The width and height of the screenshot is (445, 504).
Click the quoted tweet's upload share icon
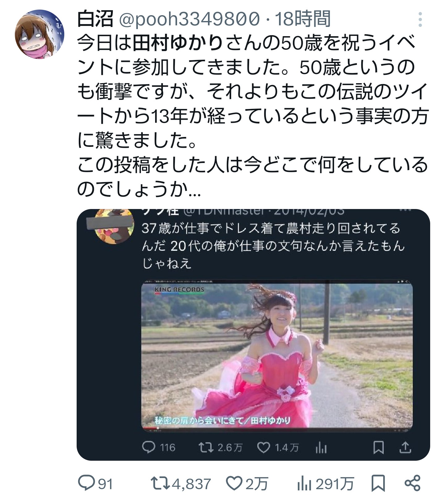click(x=405, y=447)
